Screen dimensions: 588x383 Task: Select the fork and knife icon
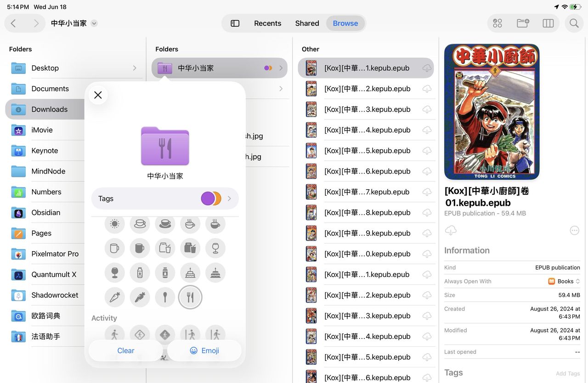tap(190, 297)
